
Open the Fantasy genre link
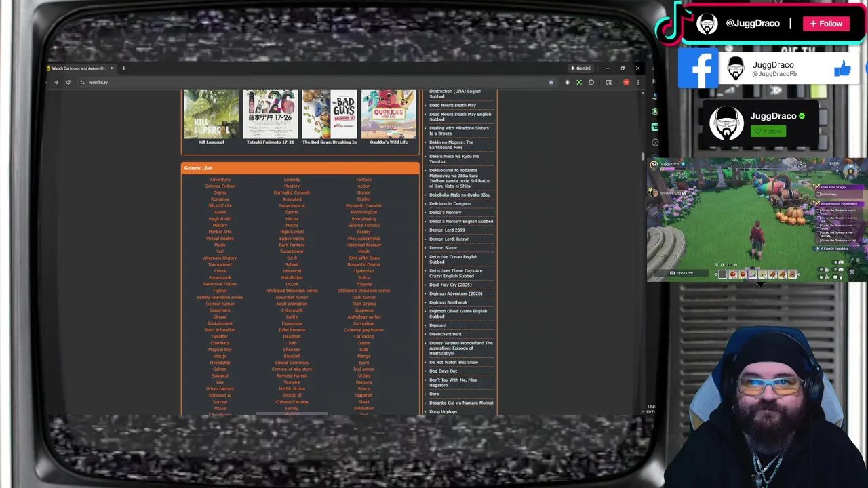point(363,180)
